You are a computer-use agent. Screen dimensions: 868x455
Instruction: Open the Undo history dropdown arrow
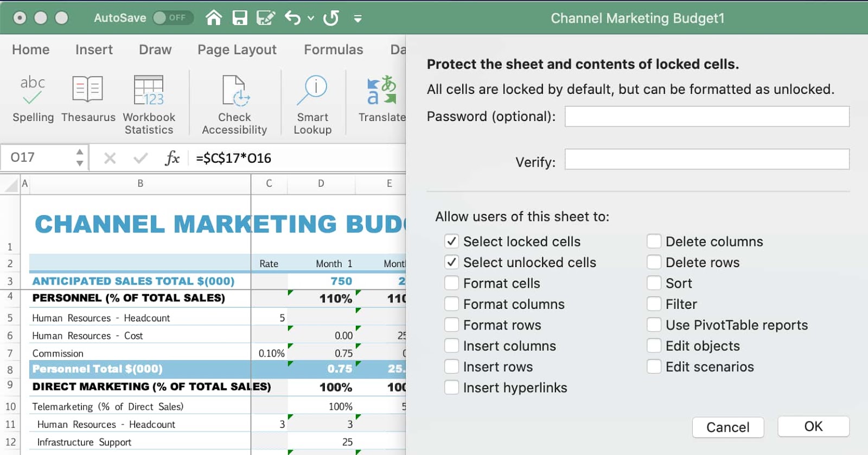[x=311, y=18]
